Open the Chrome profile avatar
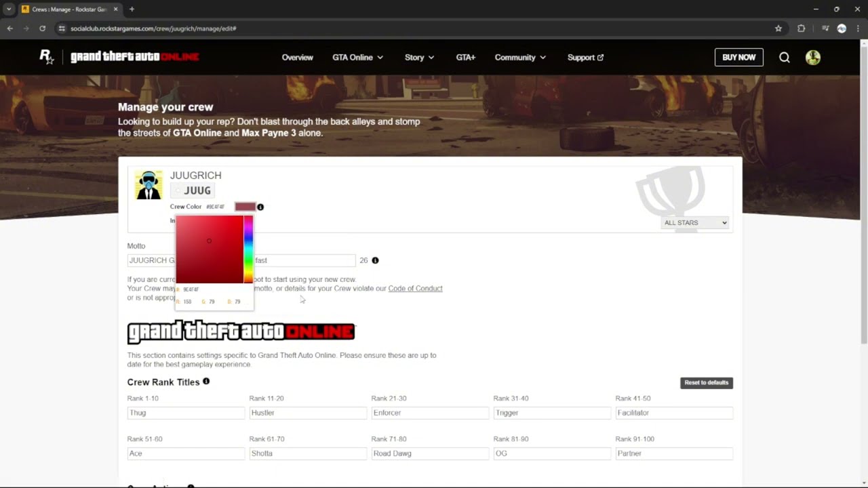 click(842, 28)
